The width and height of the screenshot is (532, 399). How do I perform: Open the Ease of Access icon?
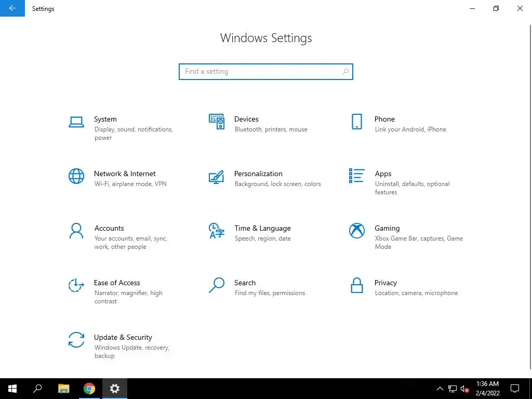tap(76, 285)
